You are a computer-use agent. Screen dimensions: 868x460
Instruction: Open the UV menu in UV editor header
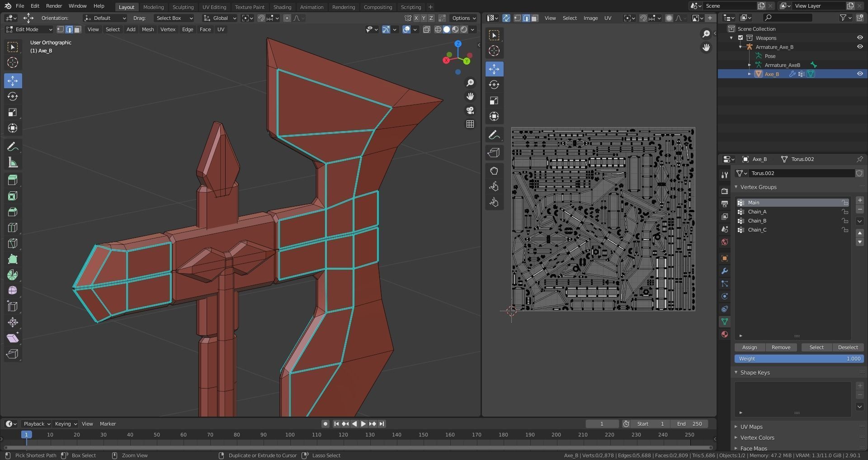[608, 18]
